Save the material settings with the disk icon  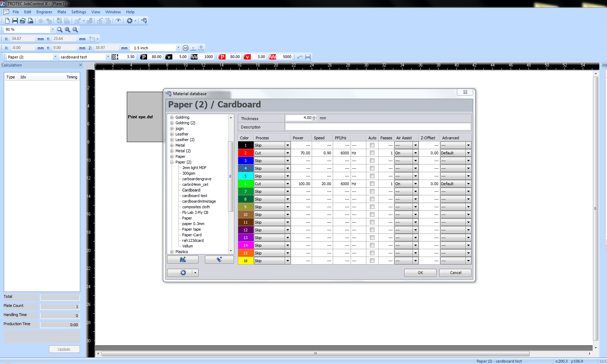click(x=308, y=57)
